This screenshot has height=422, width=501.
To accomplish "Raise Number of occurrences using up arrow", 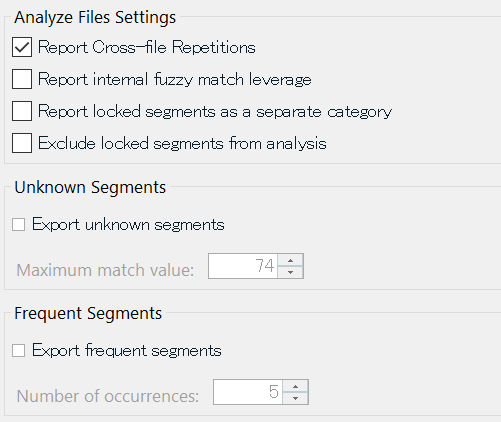I will (x=295, y=386).
